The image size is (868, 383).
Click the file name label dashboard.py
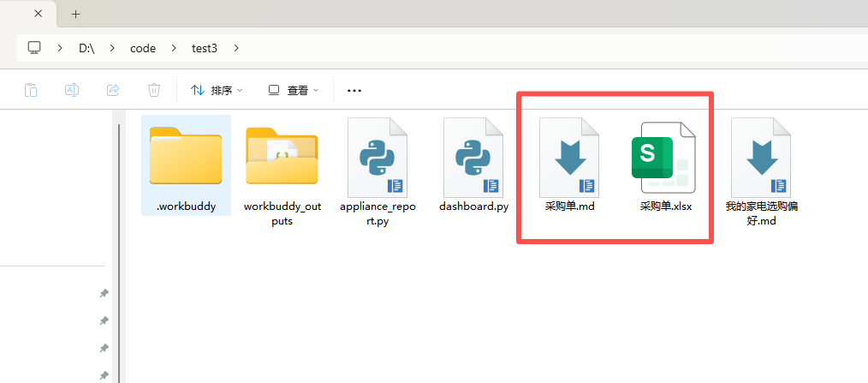[x=474, y=206]
